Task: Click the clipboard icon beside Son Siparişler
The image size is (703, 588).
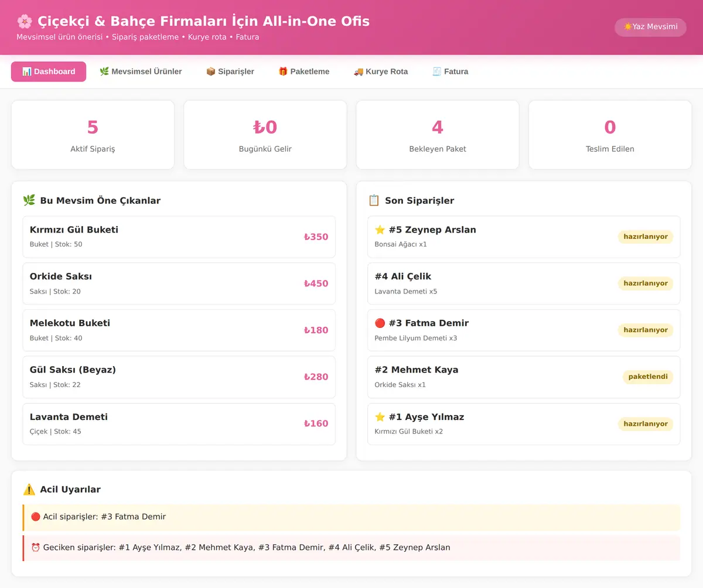Action: (x=374, y=200)
